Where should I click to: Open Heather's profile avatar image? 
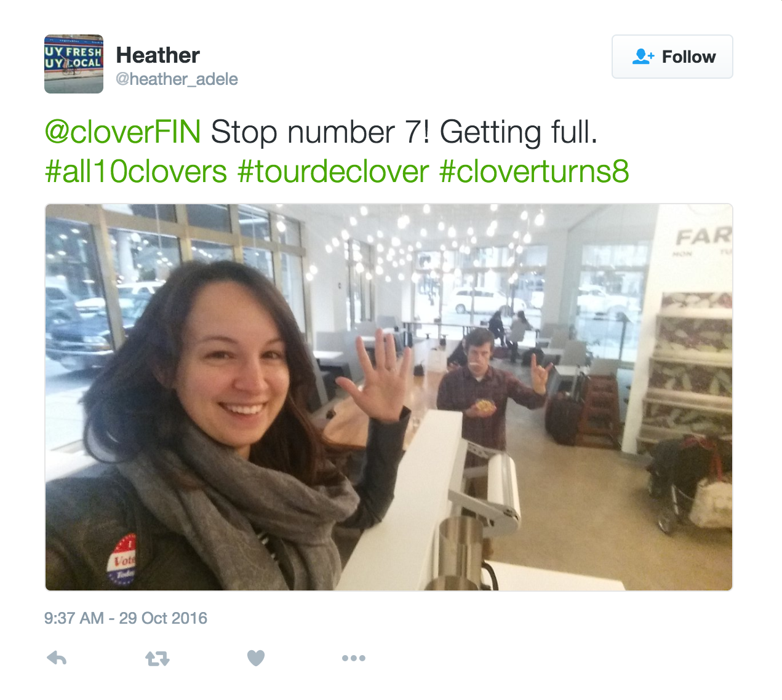tap(74, 64)
